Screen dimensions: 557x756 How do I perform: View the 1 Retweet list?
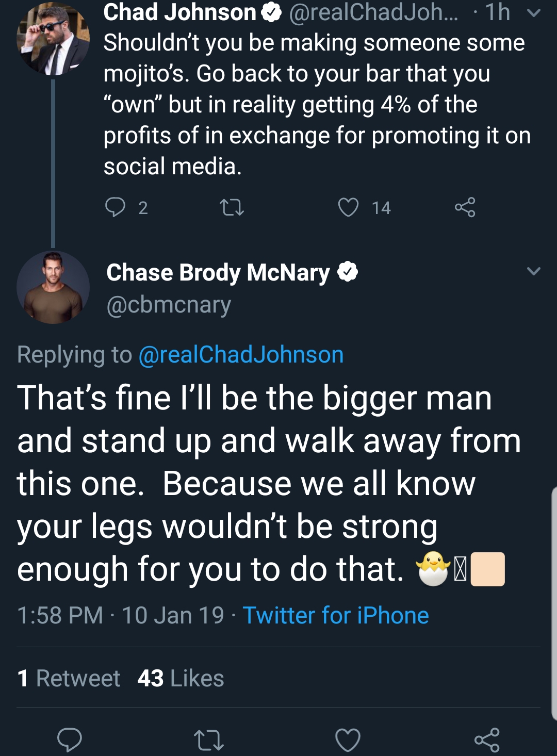[x=69, y=678]
